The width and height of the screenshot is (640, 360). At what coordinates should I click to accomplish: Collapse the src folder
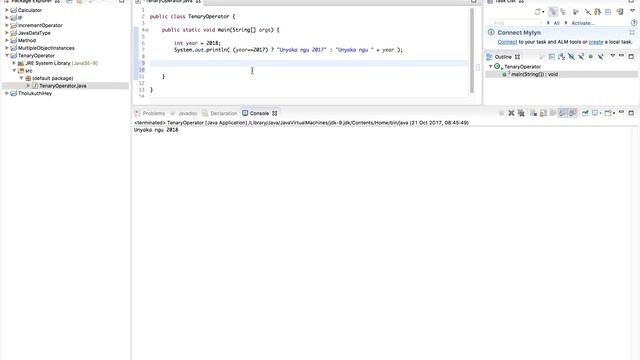point(14,70)
